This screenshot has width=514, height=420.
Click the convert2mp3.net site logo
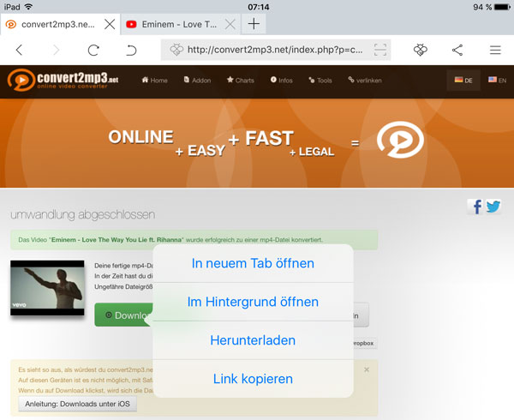pos(63,80)
